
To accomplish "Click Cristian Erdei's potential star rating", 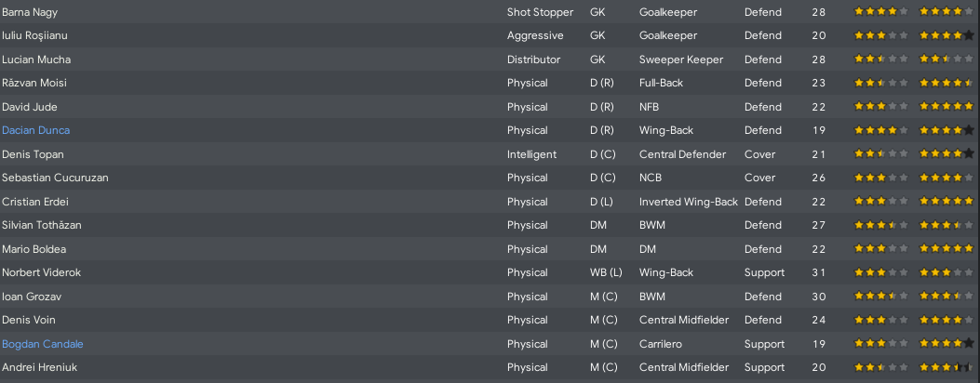I will [x=946, y=202].
